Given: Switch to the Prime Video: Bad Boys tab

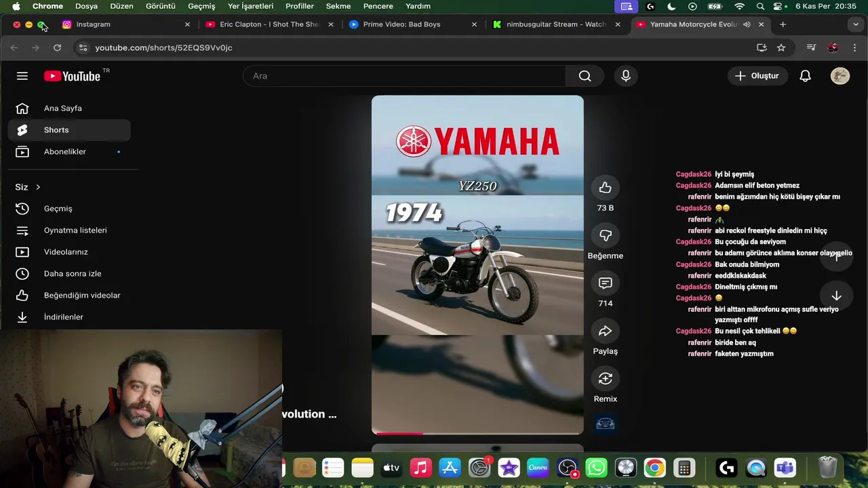Looking at the screenshot, I should pos(412,24).
